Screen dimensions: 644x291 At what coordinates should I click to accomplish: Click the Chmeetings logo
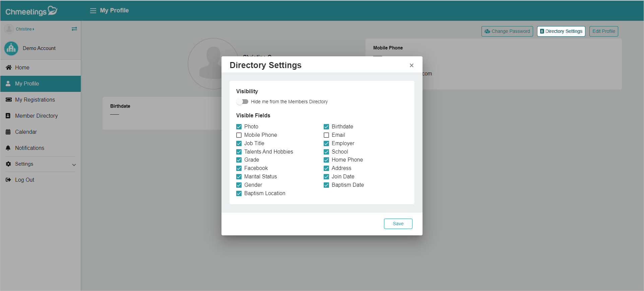click(x=31, y=11)
